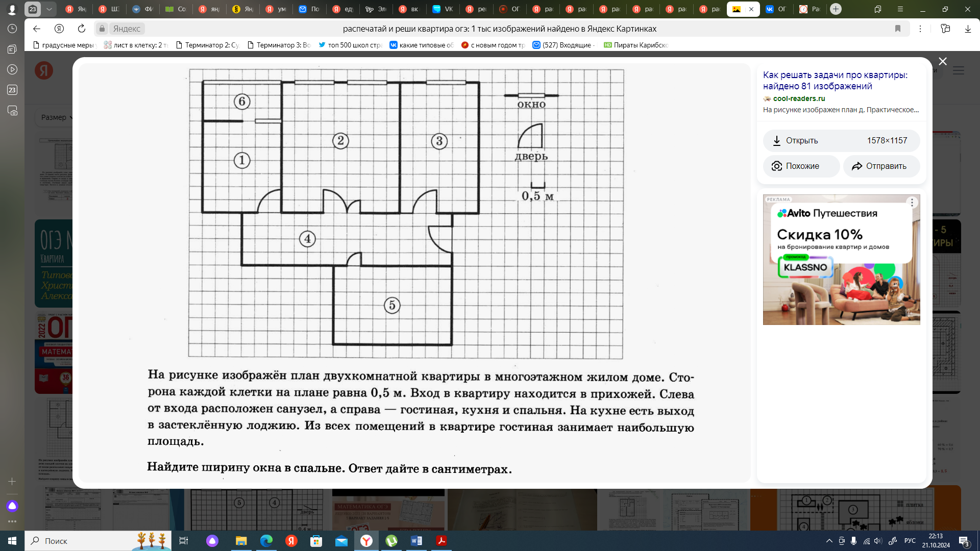Screen dimensions: 980x551
Task: Click the Открыть download button
Action: click(841, 140)
